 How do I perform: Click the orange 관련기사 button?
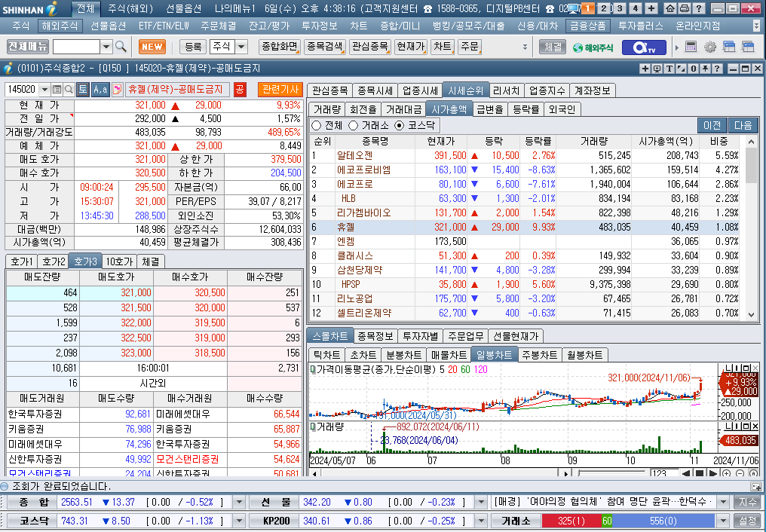click(x=280, y=90)
